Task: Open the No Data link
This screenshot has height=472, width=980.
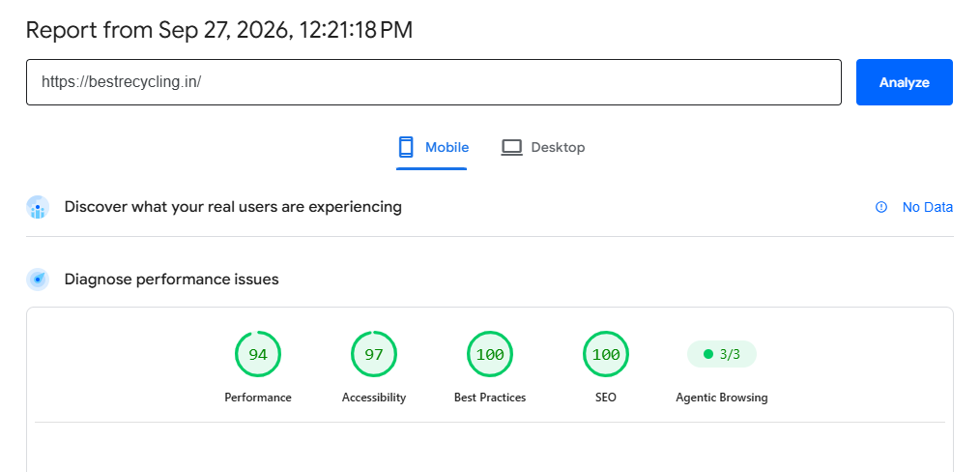Action: point(928,207)
